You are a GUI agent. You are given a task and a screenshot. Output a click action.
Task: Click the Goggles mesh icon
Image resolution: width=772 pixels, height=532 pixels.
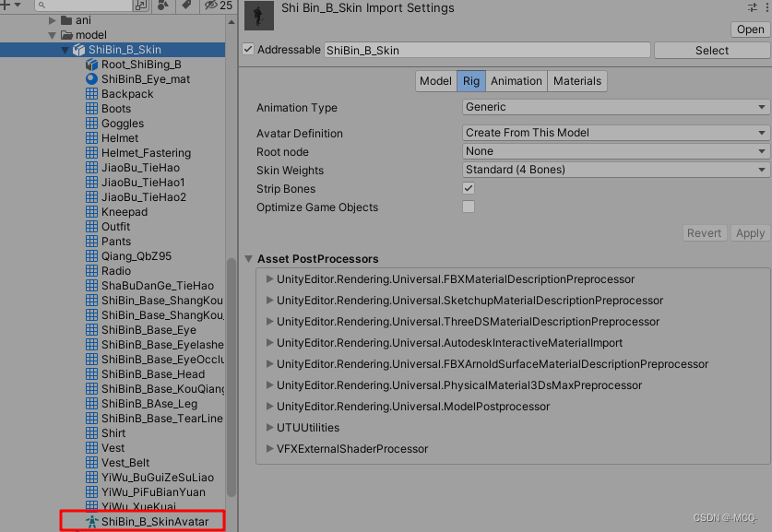pos(91,124)
